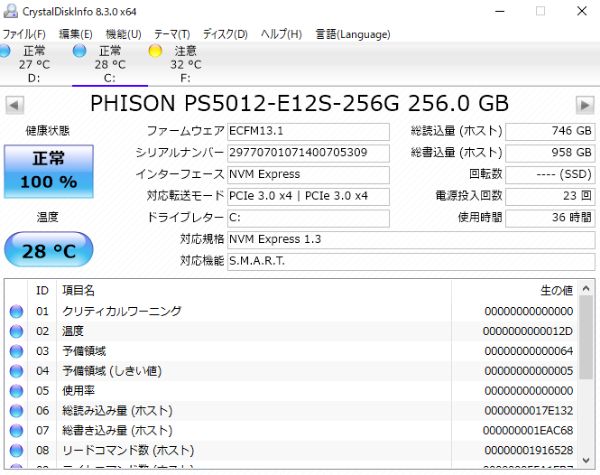The image size is (600, 475).
Task: Click the scrollbar up arrow in SMART list
Action: [586, 289]
